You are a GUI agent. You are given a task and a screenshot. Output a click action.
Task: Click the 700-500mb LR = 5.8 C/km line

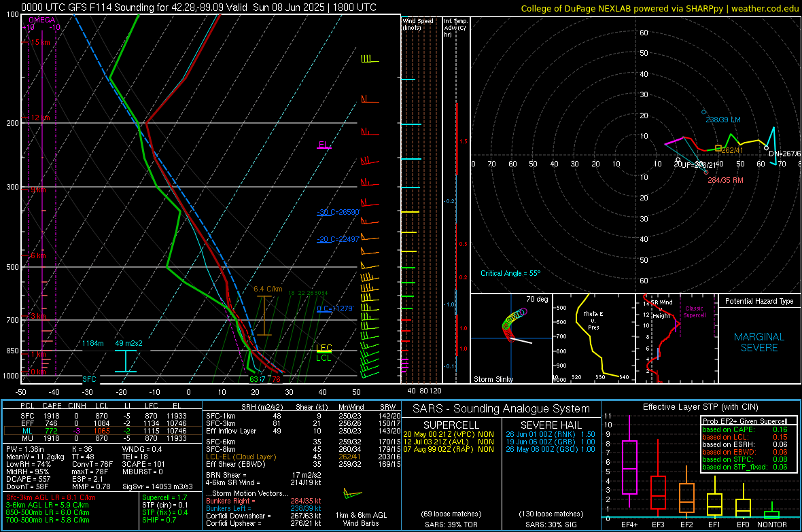48,520
